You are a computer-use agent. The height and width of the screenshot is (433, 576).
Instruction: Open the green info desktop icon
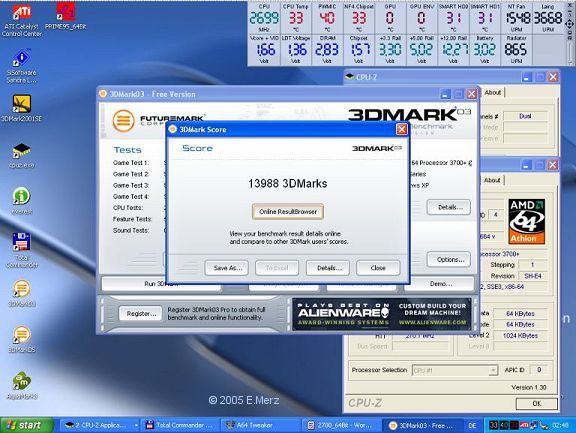coord(22,201)
